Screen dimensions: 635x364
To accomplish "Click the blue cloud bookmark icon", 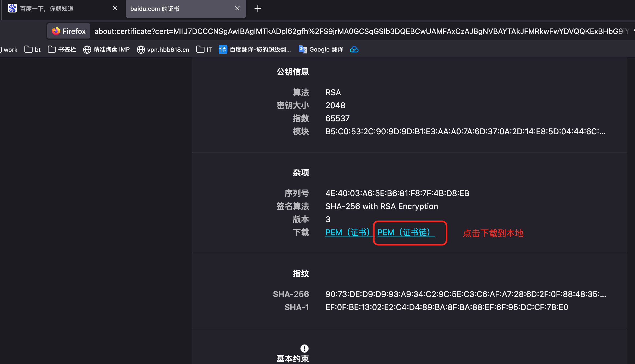I will point(354,49).
